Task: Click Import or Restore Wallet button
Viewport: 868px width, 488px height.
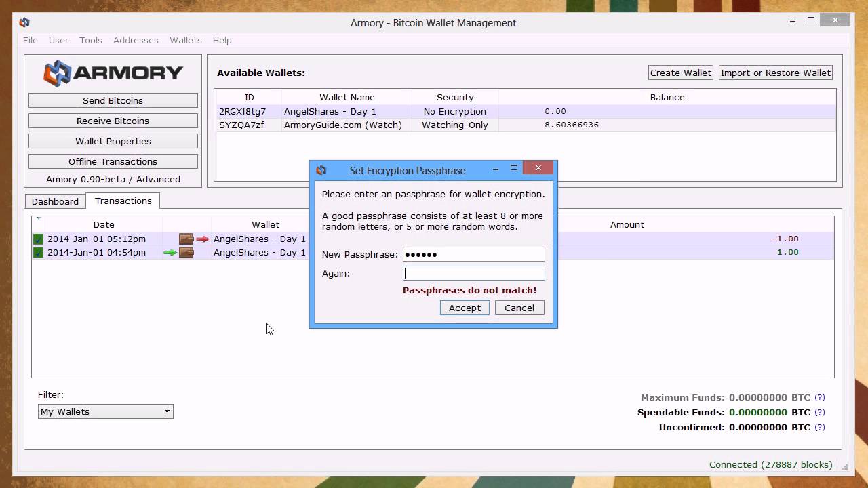Action: pyautogui.click(x=776, y=73)
